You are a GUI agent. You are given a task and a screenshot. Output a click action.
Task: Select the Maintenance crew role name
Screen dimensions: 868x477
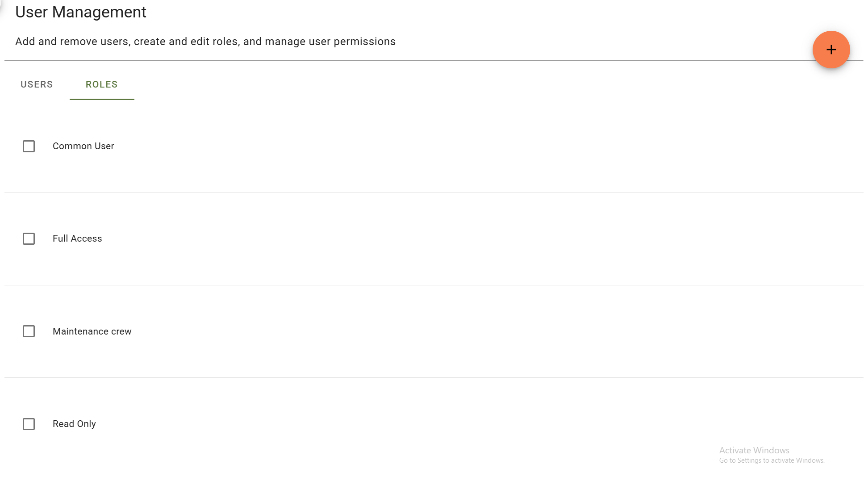[92, 331]
